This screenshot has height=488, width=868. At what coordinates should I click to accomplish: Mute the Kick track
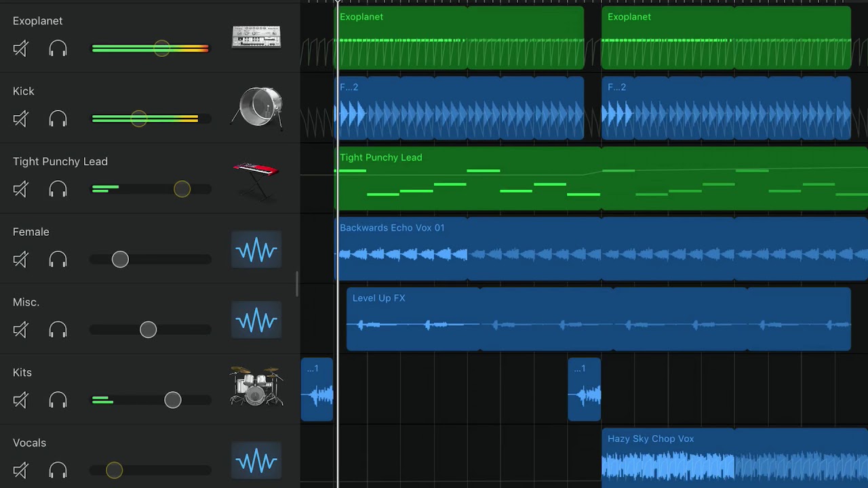tap(20, 119)
